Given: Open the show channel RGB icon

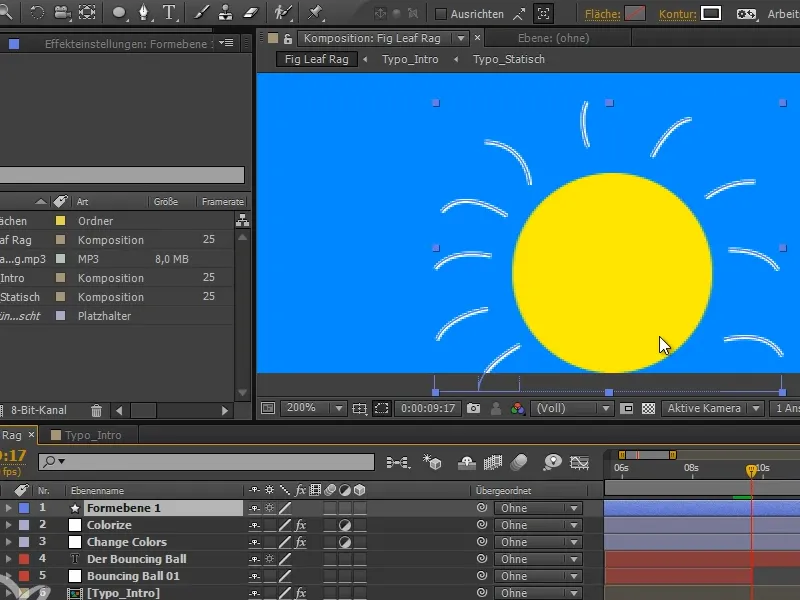Looking at the screenshot, I should 517,408.
